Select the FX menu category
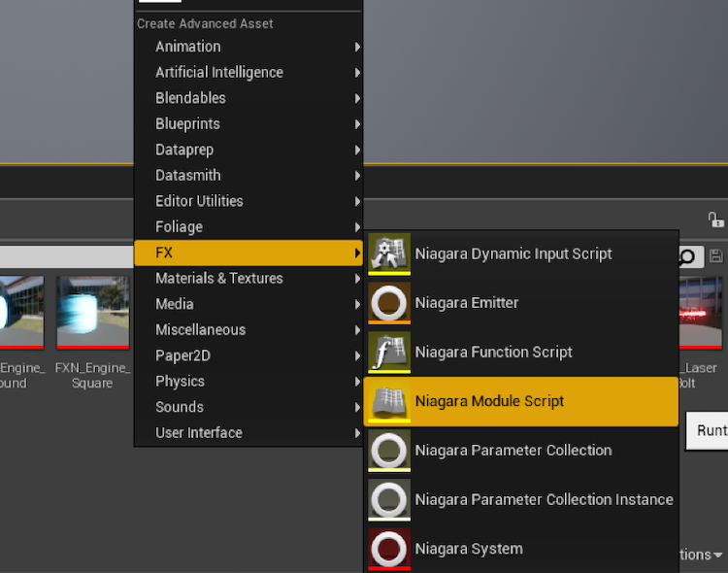This screenshot has width=728, height=573. pos(248,253)
